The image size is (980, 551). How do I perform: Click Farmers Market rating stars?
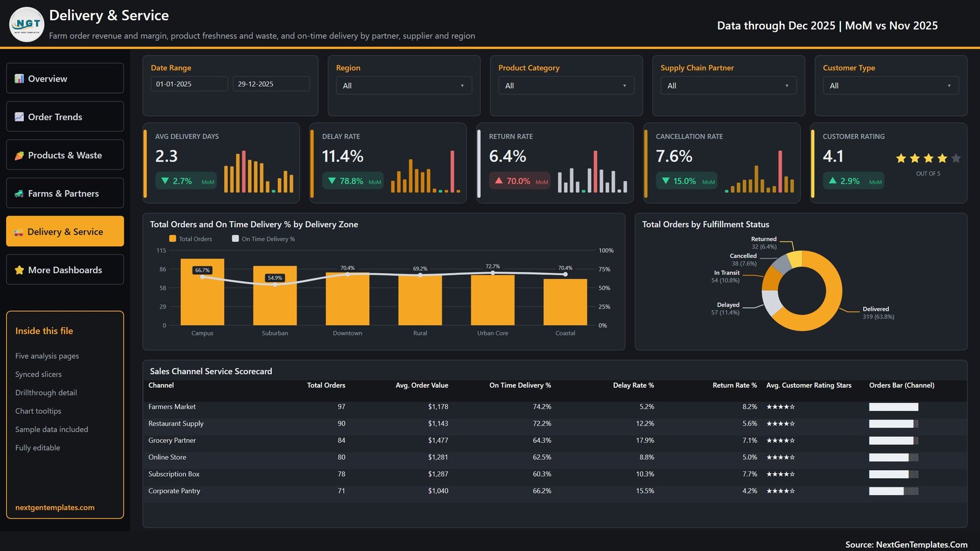coord(780,407)
